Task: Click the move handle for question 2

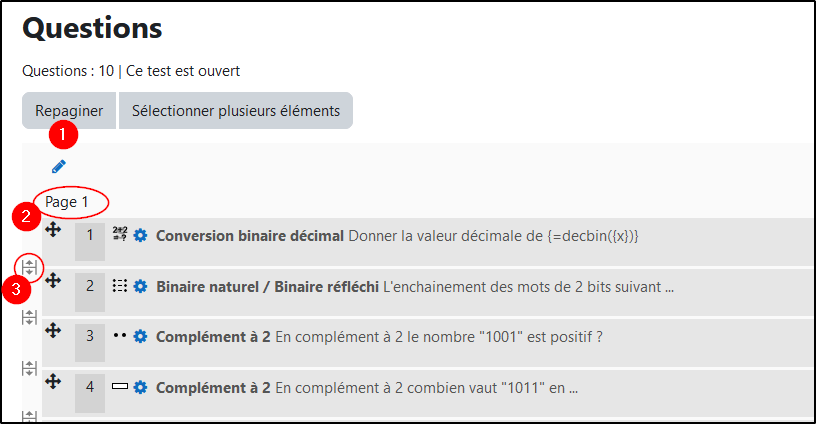Action: pos(54,281)
